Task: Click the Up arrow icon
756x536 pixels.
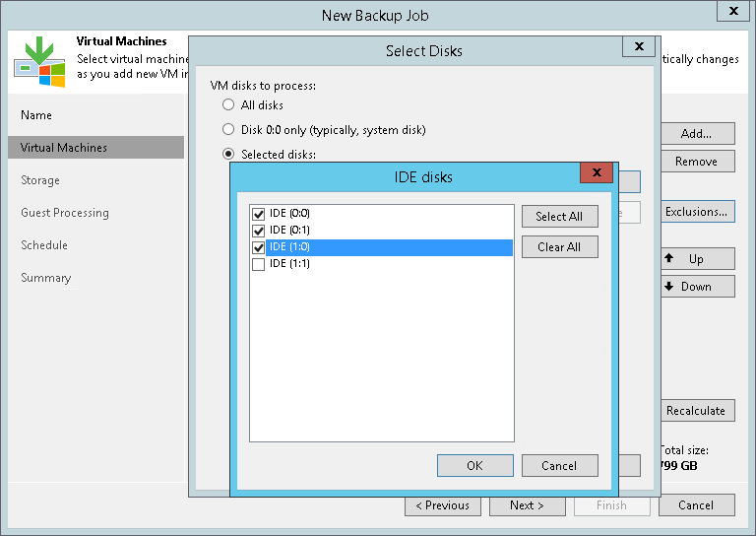Action: point(668,258)
